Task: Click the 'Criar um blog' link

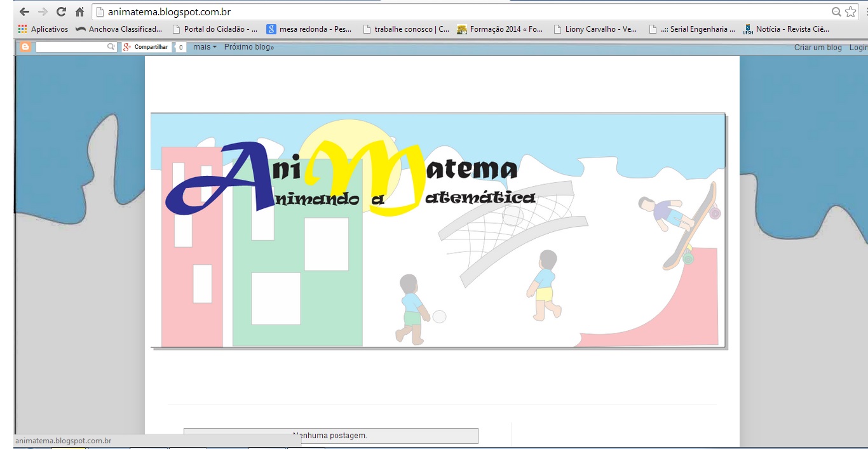Action: click(818, 48)
